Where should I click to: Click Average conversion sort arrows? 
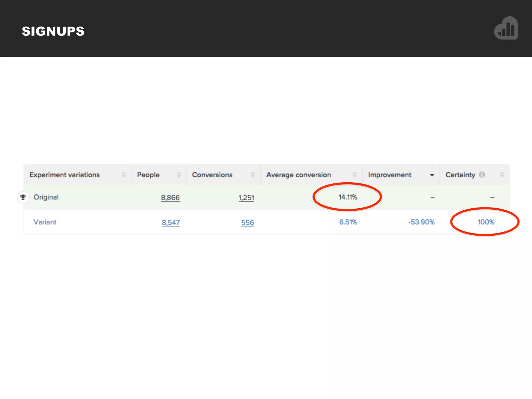(355, 175)
